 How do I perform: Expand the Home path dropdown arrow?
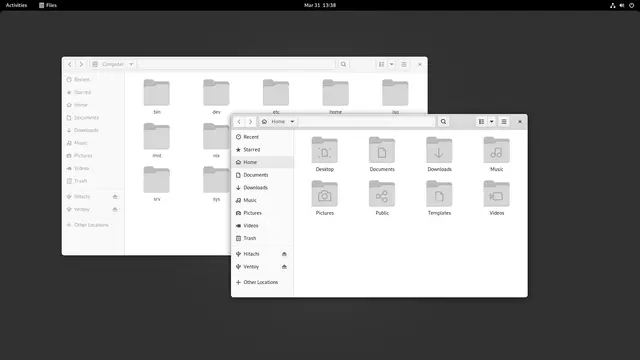[292, 122]
